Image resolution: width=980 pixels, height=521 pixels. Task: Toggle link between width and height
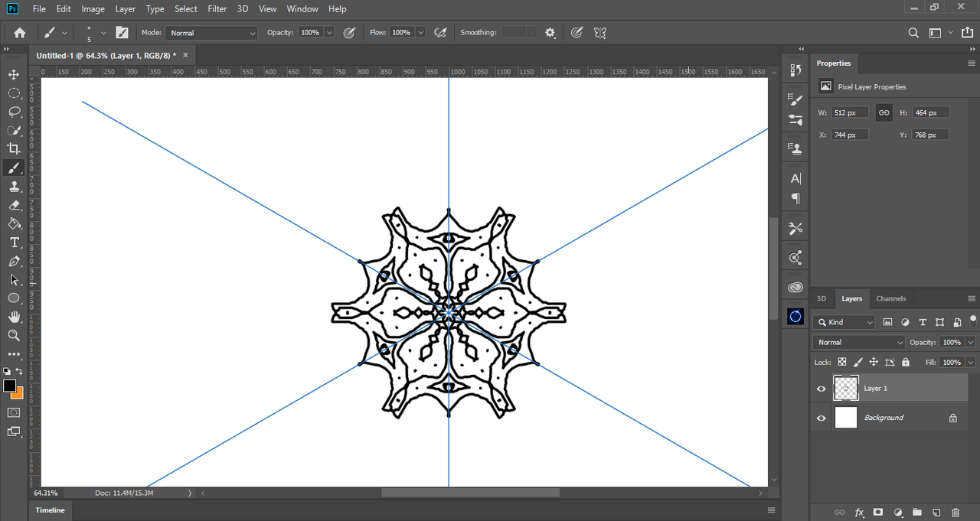coord(884,112)
